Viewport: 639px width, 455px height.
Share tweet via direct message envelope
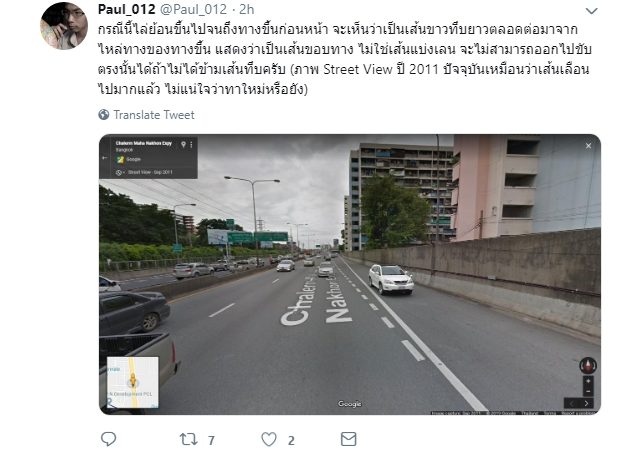pos(348,439)
